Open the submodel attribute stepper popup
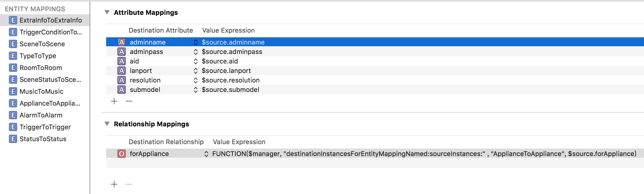 click(195, 90)
